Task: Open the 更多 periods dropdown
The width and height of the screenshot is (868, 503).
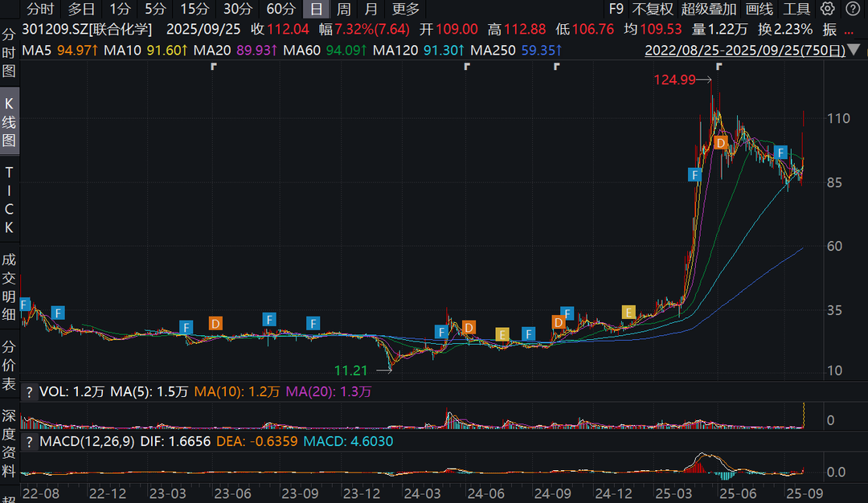Action: 405,10
